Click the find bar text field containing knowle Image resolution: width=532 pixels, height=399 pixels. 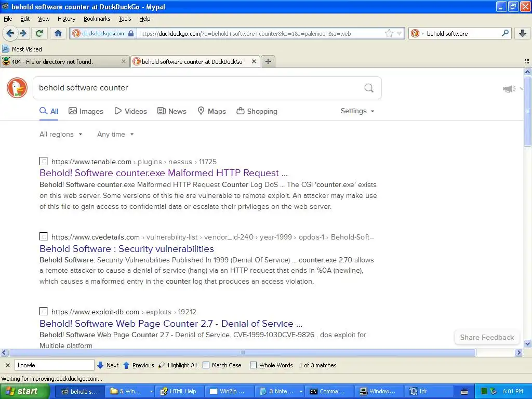54,365
